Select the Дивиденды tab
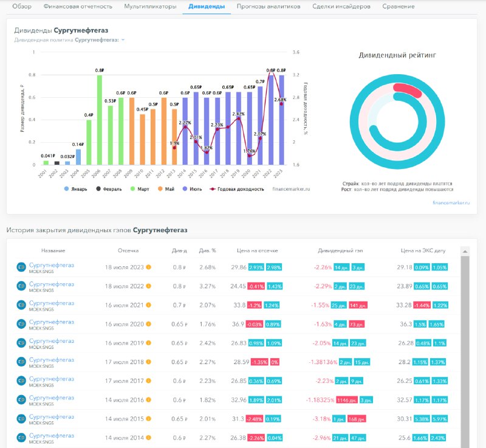This screenshot has width=486, height=448. pos(207,6)
